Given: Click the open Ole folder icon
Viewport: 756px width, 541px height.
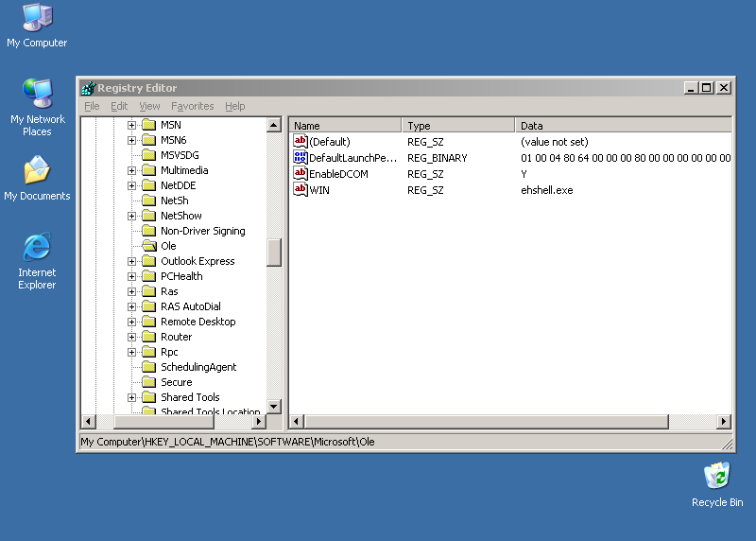Looking at the screenshot, I should [149, 246].
